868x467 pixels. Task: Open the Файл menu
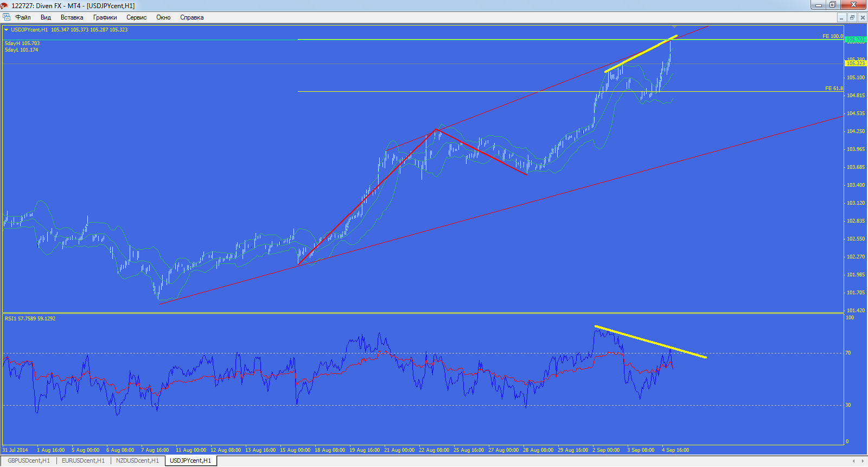click(23, 17)
